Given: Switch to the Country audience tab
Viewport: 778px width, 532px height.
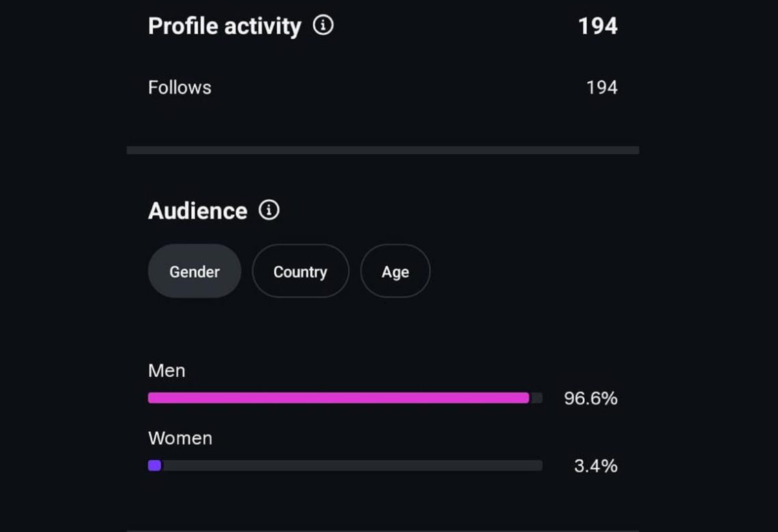Looking at the screenshot, I should (x=300, y=271).
